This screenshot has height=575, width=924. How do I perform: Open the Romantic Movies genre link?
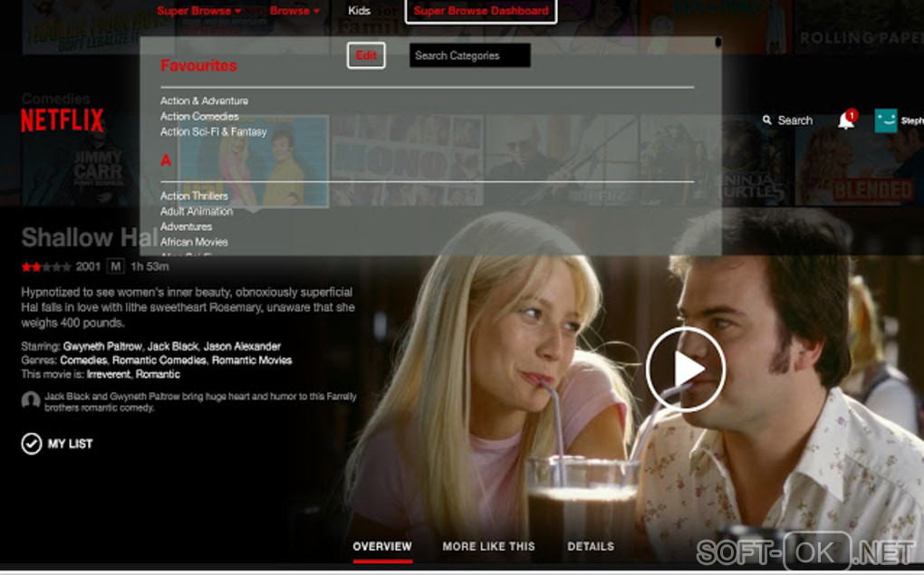252,360
